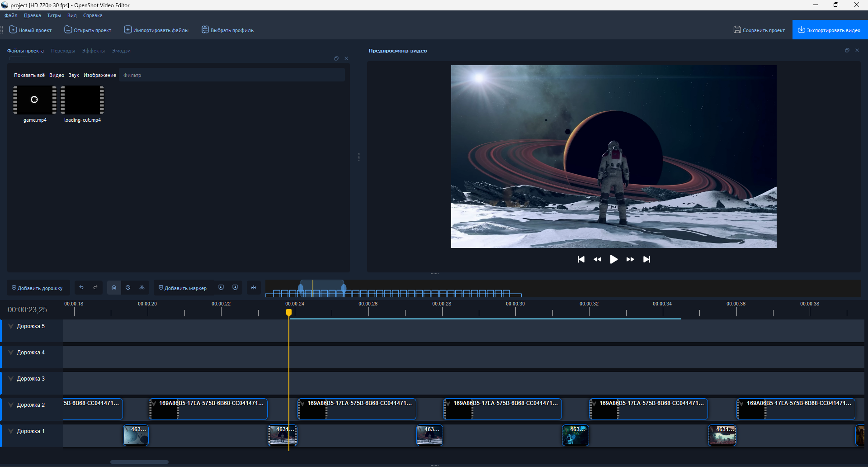Screen dimensions: 868x467
Task: Open the Титры menu
Action: [54, 15]
